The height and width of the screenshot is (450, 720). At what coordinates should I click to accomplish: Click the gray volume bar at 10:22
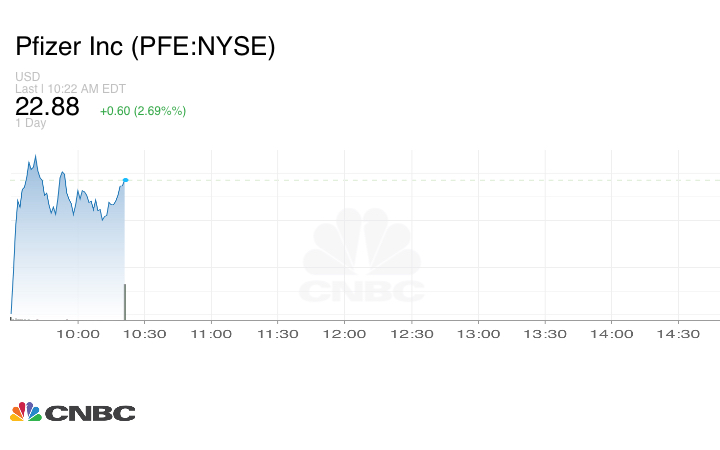point(124,302)
